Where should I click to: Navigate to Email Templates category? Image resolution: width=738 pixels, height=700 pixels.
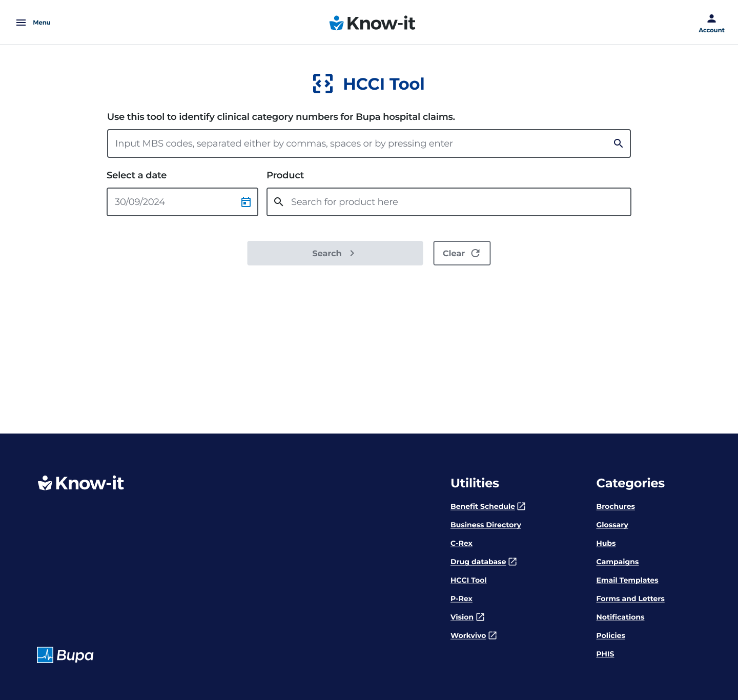[x=627, y=580]
